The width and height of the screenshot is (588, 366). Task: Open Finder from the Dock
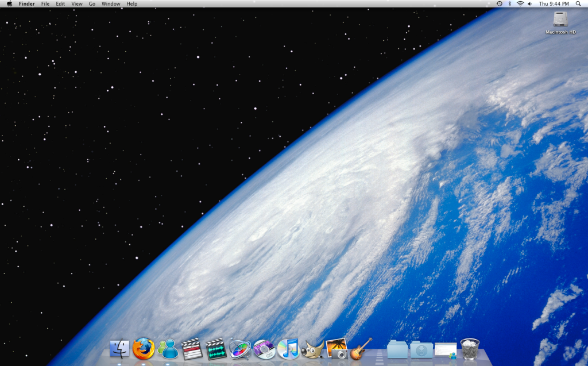(x=119, y=349)
